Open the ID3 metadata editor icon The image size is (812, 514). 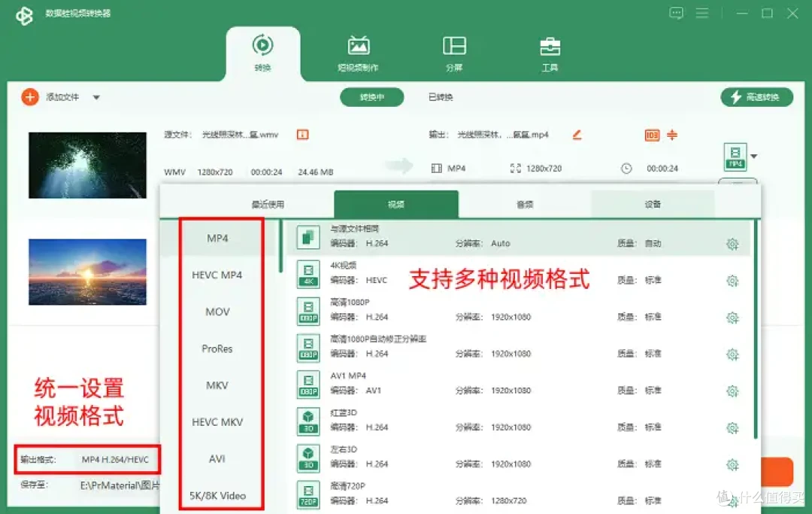[x=652, y=135]
